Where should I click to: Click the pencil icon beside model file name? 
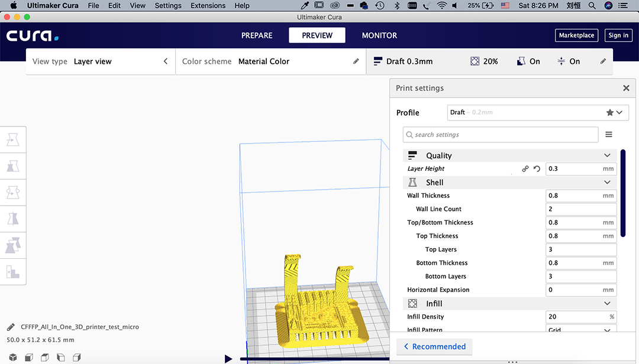click(x=11, y=327)
